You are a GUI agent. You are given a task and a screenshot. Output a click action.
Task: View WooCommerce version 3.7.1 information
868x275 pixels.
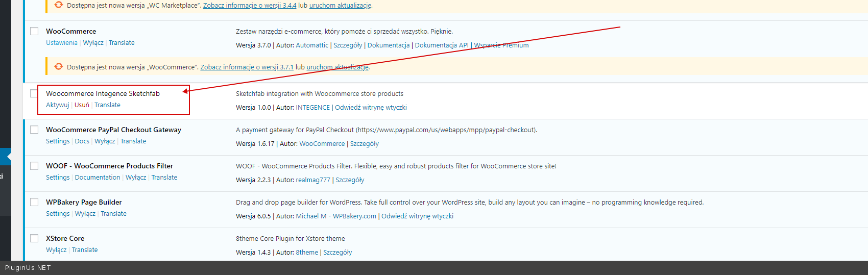point(247,67)
